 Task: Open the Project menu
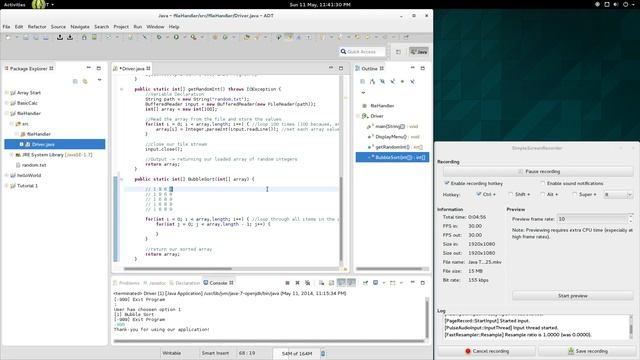click(121, 27)
